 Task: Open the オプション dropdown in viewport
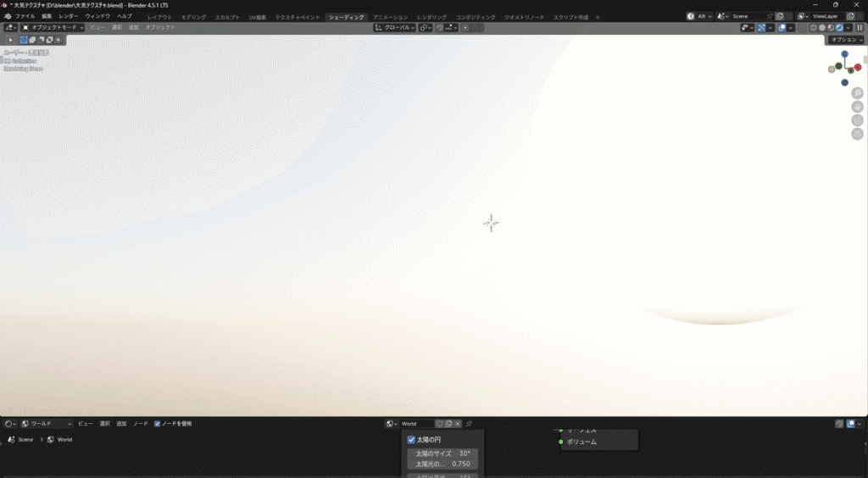[x=845, y=40]
